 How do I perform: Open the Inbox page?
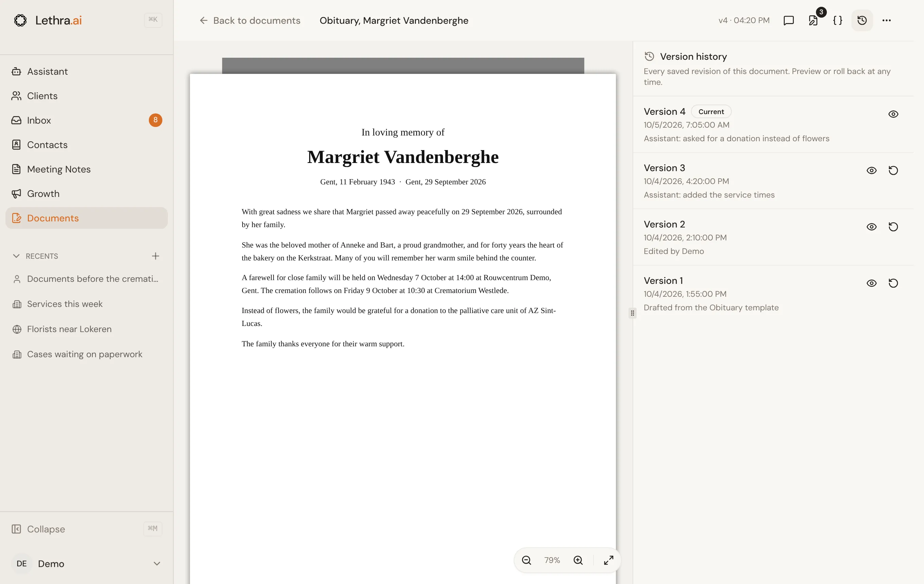86,121
